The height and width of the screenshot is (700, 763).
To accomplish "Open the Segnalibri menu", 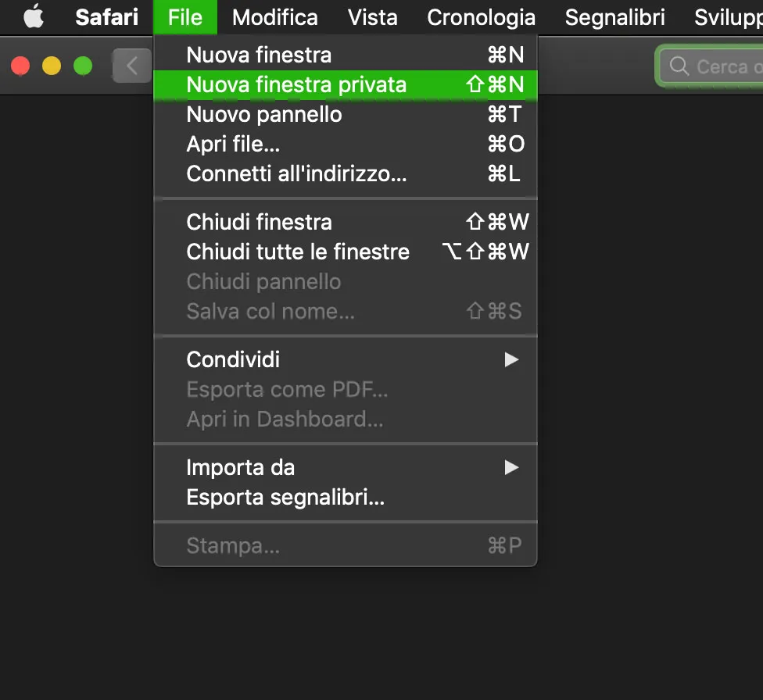I will pos(614,16).
